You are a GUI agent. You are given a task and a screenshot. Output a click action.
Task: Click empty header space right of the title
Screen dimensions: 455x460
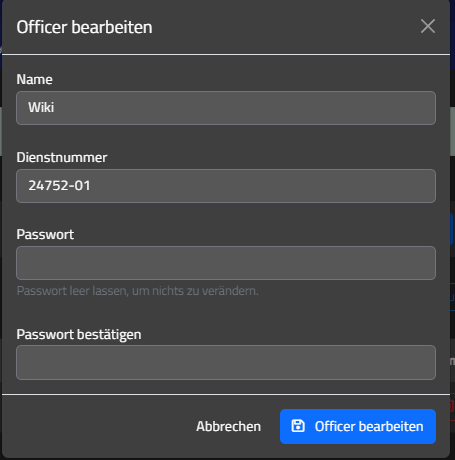click(283, 27)
